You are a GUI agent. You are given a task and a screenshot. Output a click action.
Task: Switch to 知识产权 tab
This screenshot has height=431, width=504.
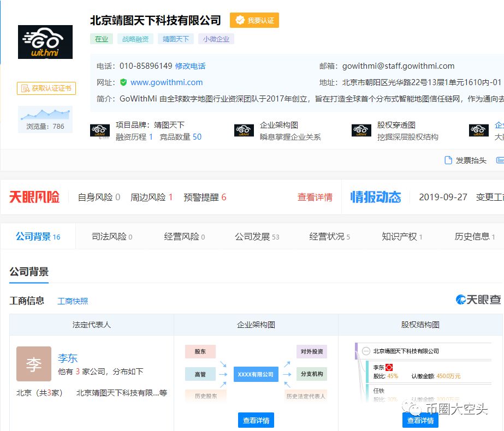pyautogui.click(x=402, y=237)
